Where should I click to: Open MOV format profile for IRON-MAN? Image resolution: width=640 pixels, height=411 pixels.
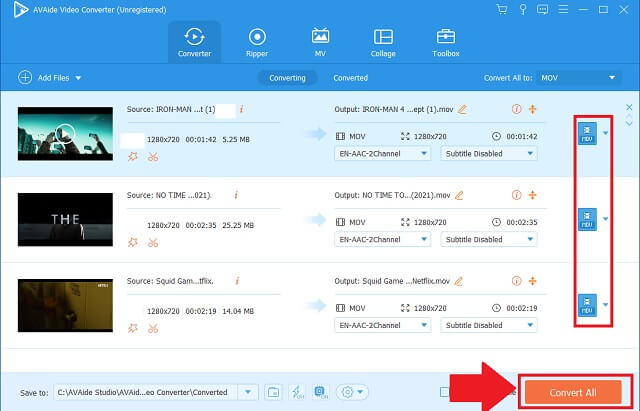point(587,133)
